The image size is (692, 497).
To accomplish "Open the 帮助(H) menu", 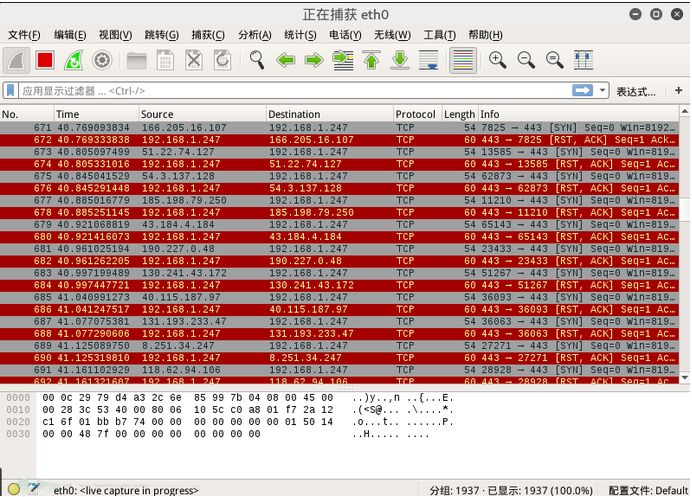I will click(x=485, y=35).
